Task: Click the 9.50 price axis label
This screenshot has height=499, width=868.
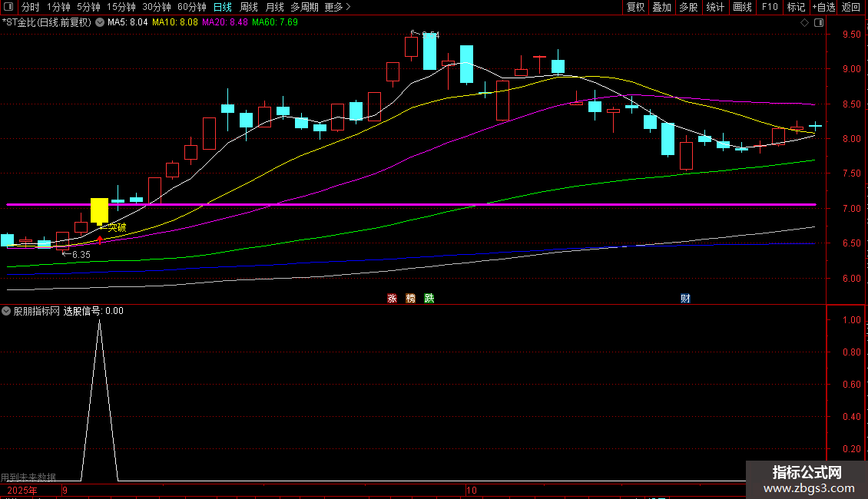Action: 851,35
